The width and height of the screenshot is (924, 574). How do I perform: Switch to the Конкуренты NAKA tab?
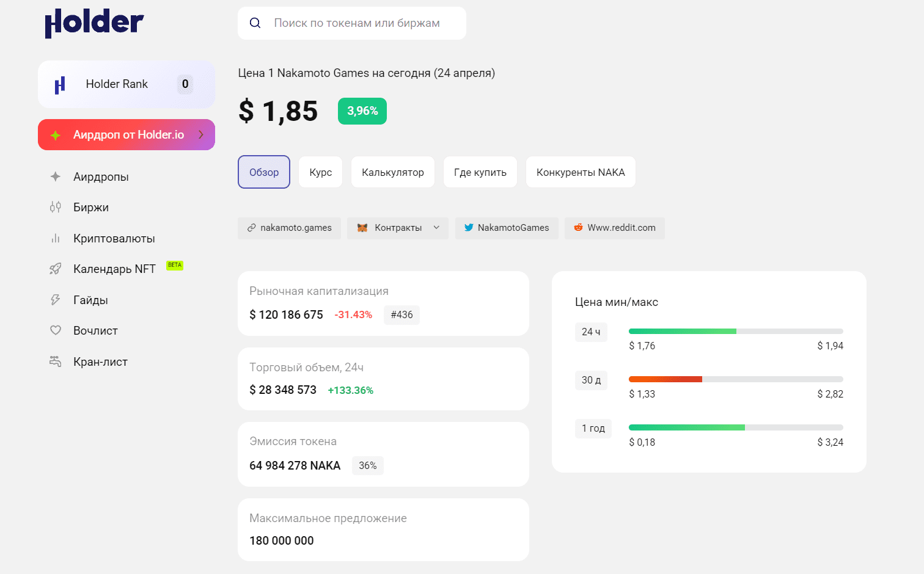(x=581, y=172)
